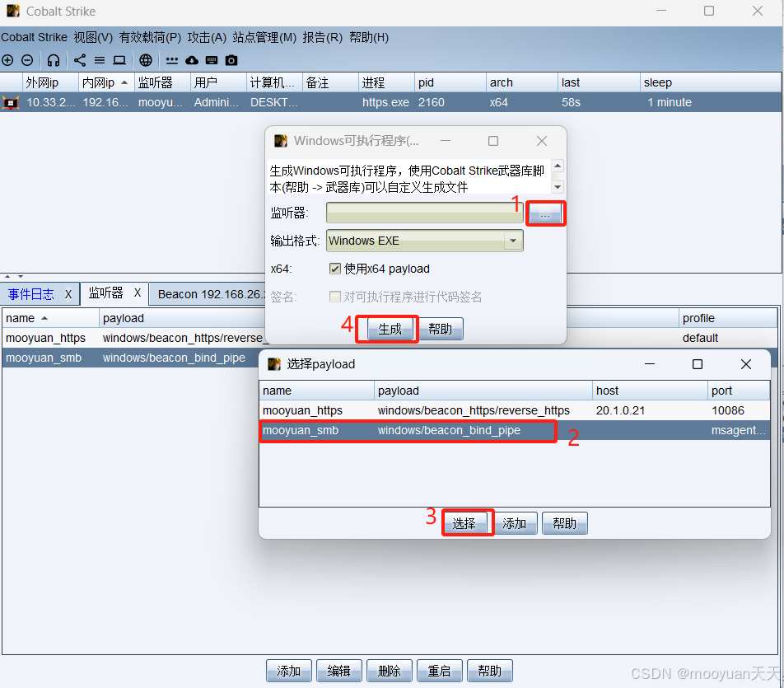
Task: Open the 帮助(H) menu
Action: pyautogui.click(x=369, y=38)
